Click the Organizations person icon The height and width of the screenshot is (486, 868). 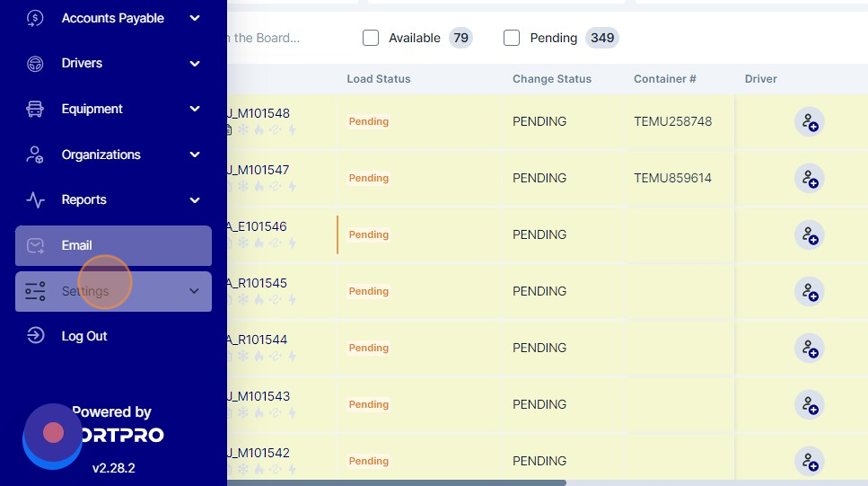tap(35, 155)
